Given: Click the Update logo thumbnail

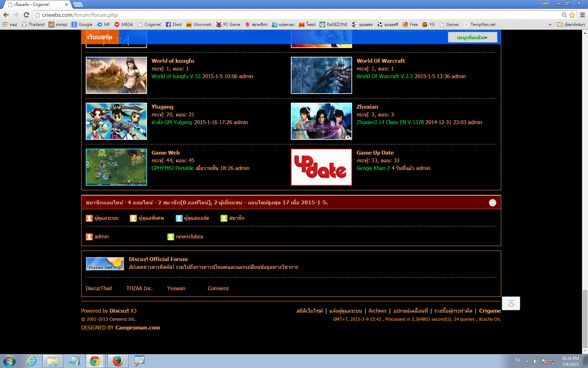Looking at the screenshot, I should 321,167.
